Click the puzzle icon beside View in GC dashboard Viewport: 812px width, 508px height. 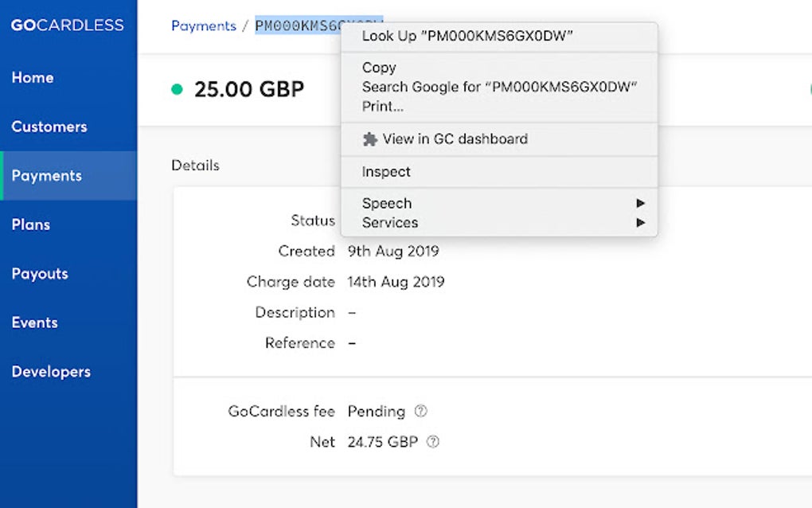(x=372, y=139)
